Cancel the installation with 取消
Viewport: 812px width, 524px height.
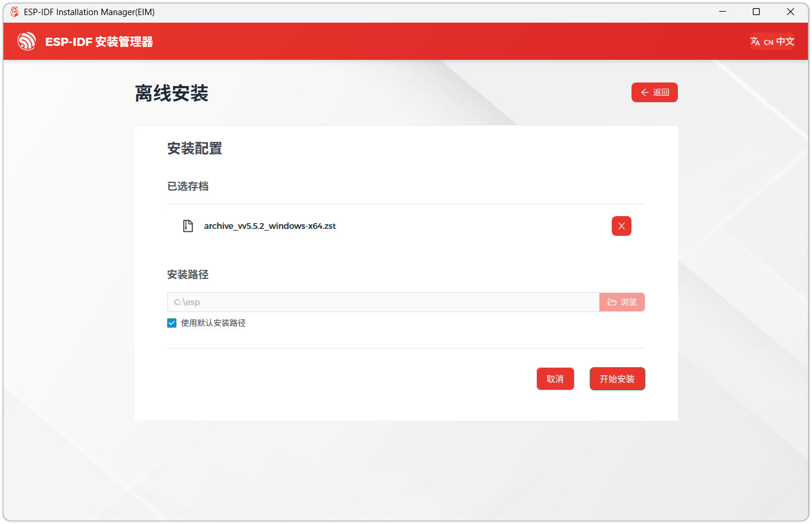point(555,379)
